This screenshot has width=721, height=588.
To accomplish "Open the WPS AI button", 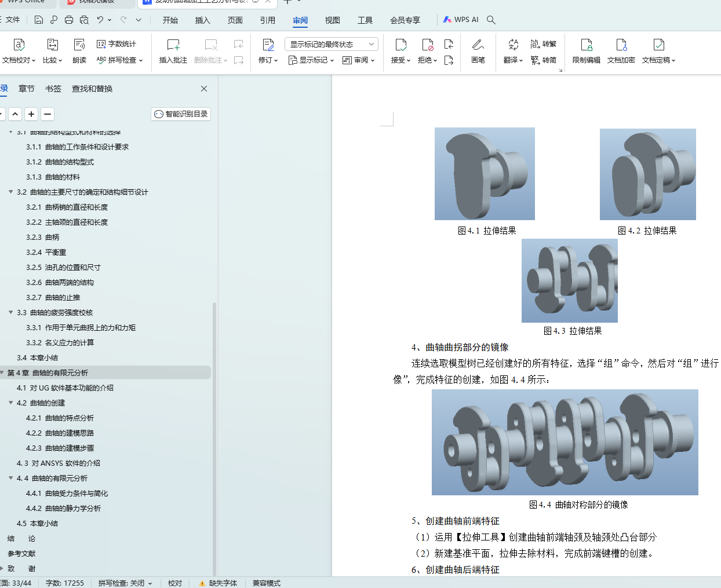I will tap(461, 20).
